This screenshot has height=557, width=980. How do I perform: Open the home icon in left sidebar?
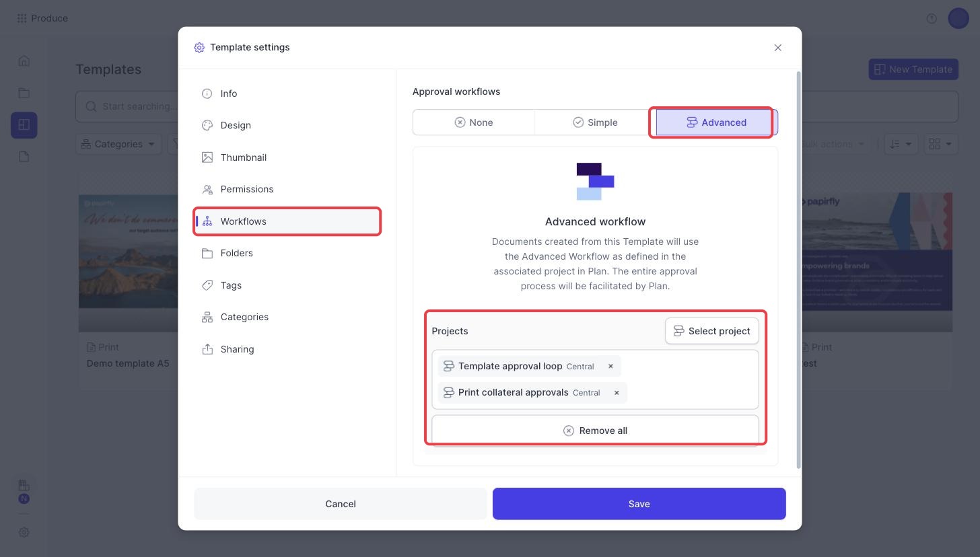click(x=24, y=61)
